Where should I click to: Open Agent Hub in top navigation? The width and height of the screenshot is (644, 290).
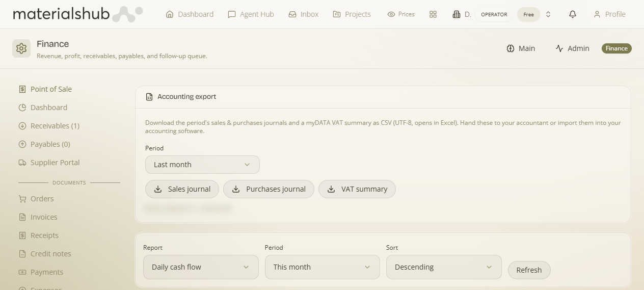pos(251,14)
